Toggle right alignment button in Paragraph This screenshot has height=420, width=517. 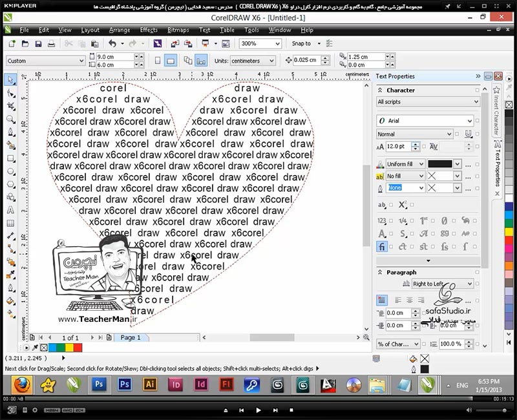pyautogui.click(x=421, y=300)
